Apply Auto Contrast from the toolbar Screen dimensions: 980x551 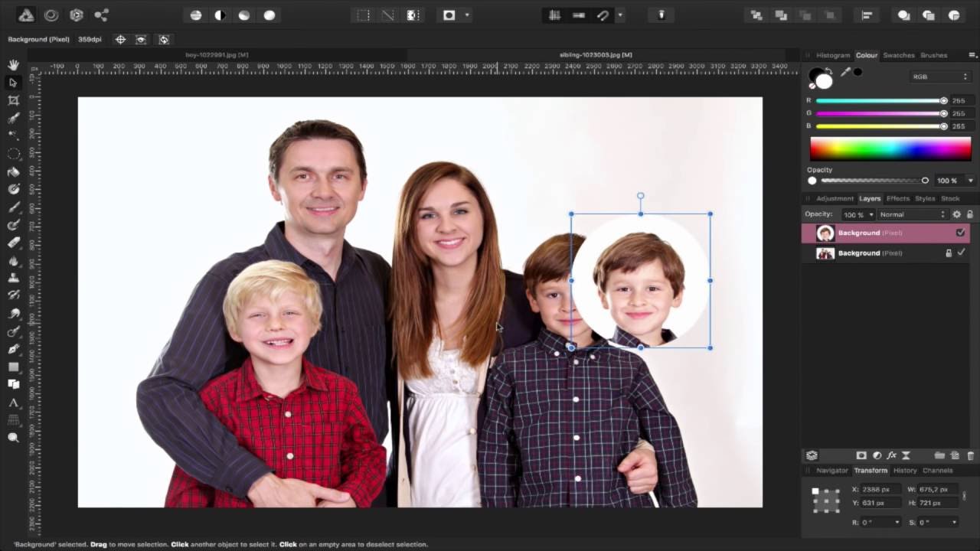click(x=220, y=15)
